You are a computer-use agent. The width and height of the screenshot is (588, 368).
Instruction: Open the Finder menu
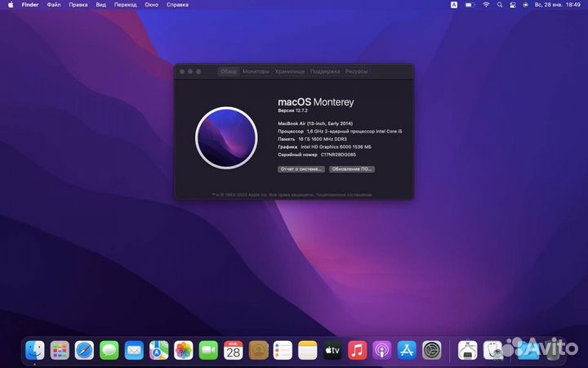(30, 5)
